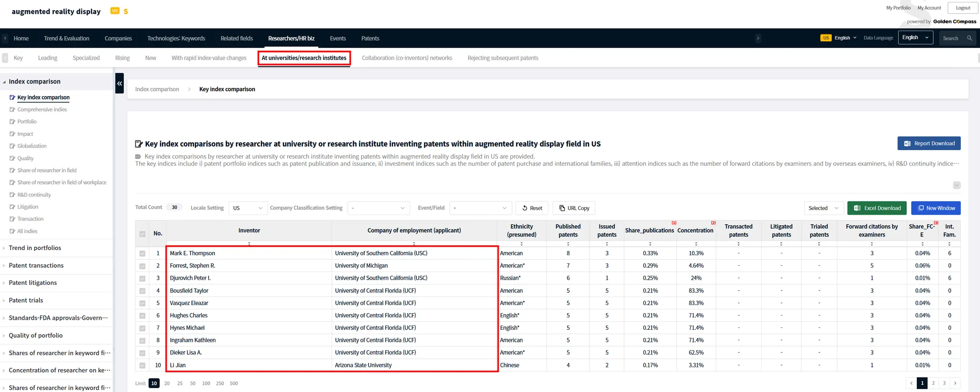
Task: Open the Companies navigation menu
Action: click(x=118, y=38)
